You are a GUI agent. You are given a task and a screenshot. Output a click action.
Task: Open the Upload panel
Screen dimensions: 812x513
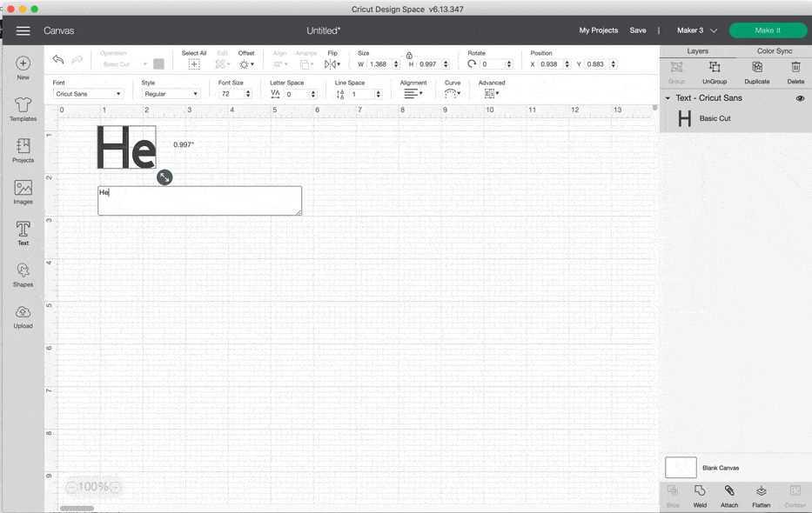coord(23,316)
